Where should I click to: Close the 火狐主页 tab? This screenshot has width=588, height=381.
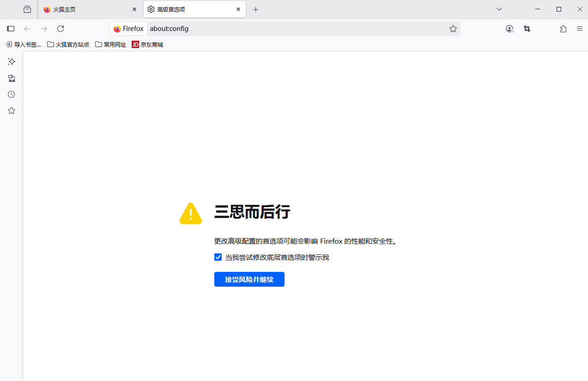click(x=134, y=9)
